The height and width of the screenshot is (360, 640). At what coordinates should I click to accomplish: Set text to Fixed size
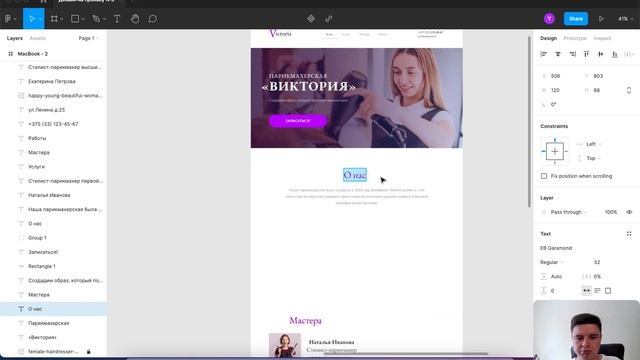(x=608, y=291)
